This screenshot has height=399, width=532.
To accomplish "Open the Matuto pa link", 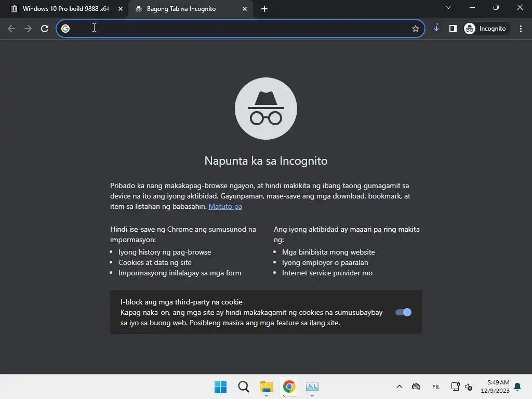I will pos(225,206).
